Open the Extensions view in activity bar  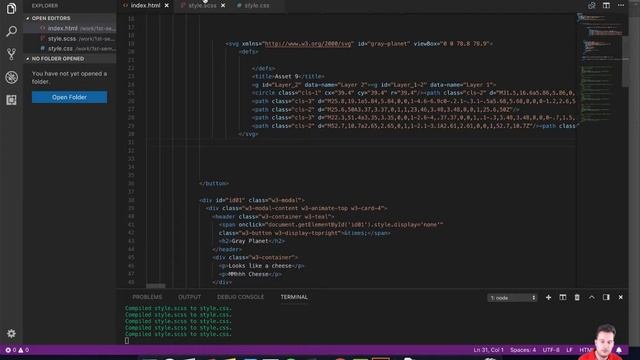(11, 100)
